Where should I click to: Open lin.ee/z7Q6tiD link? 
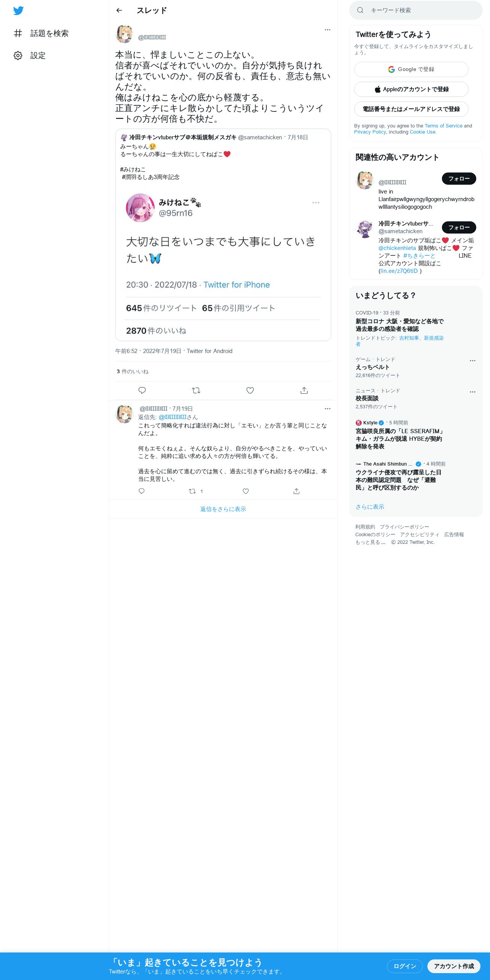point(399,271)
